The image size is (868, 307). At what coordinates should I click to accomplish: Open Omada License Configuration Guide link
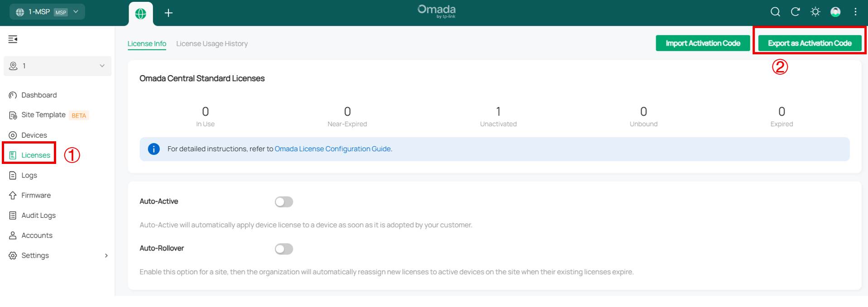pos(333,149)
